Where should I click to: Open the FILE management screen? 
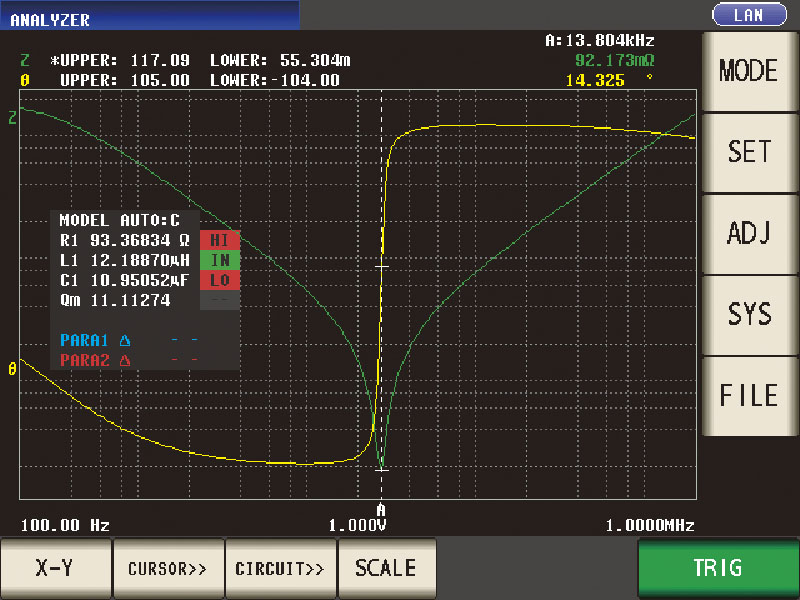click(x=750, y=396)
